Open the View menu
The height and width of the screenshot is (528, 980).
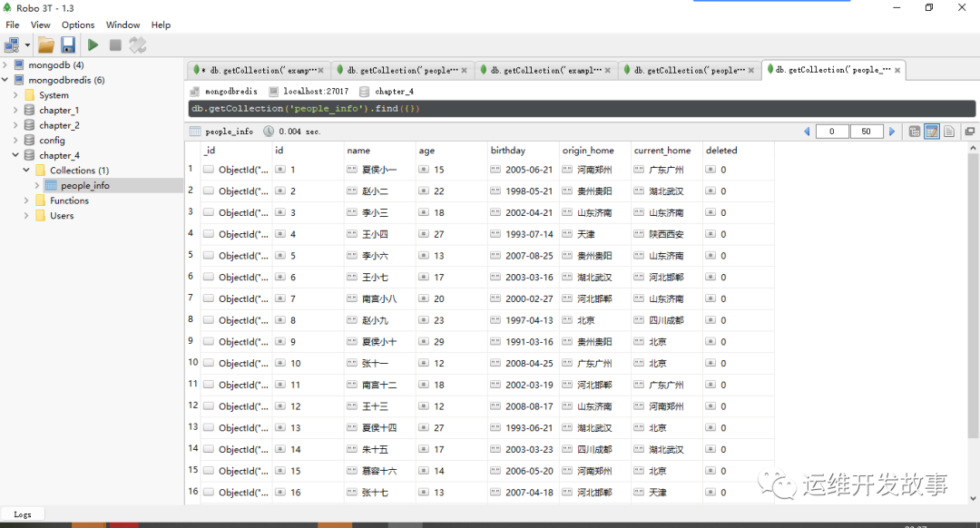40,25
